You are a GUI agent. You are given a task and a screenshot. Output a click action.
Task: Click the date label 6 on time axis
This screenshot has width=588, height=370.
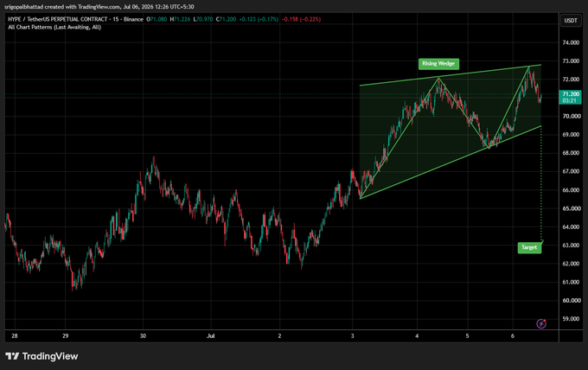(x=513, y=336)
